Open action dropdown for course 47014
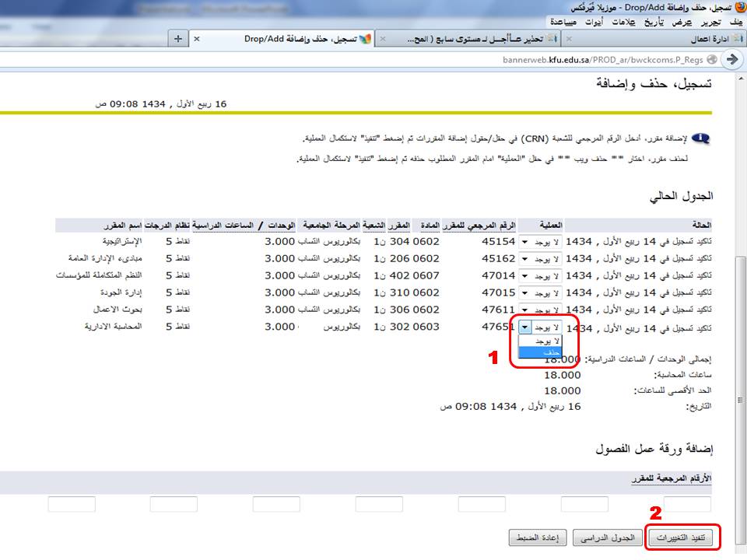Screen dimensions: 747x560 point(541,275)
